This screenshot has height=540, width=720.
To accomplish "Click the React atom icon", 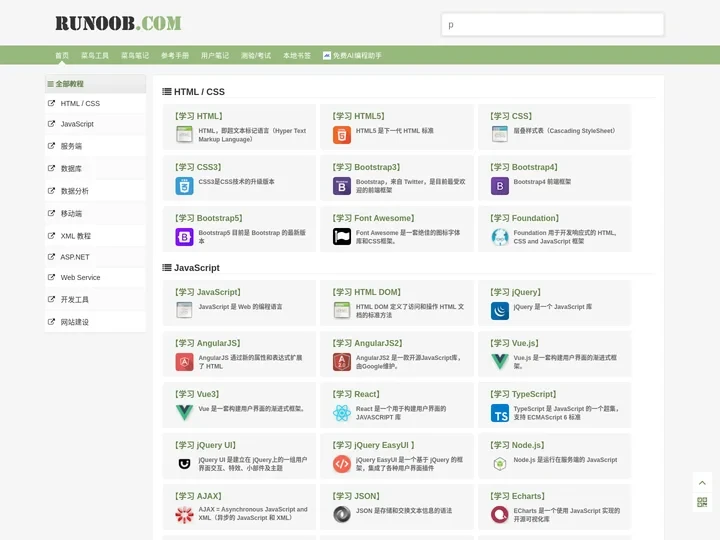I will [342, 413].
